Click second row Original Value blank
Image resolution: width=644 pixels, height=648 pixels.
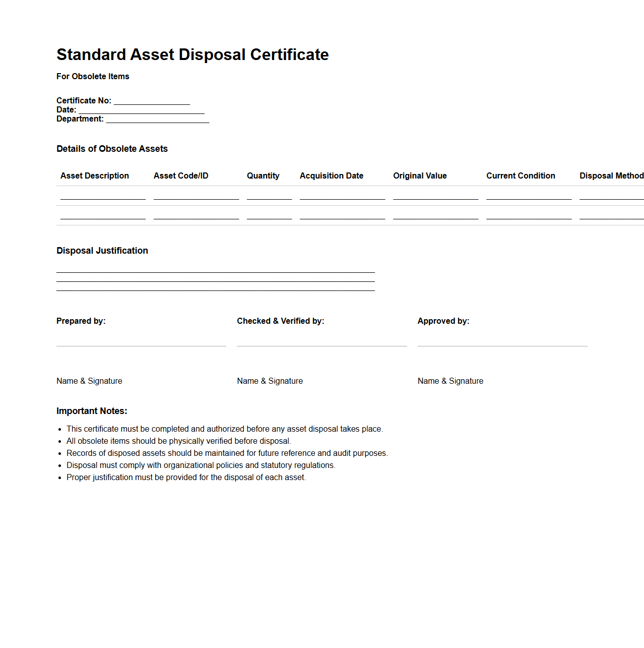tap(435, 215)
